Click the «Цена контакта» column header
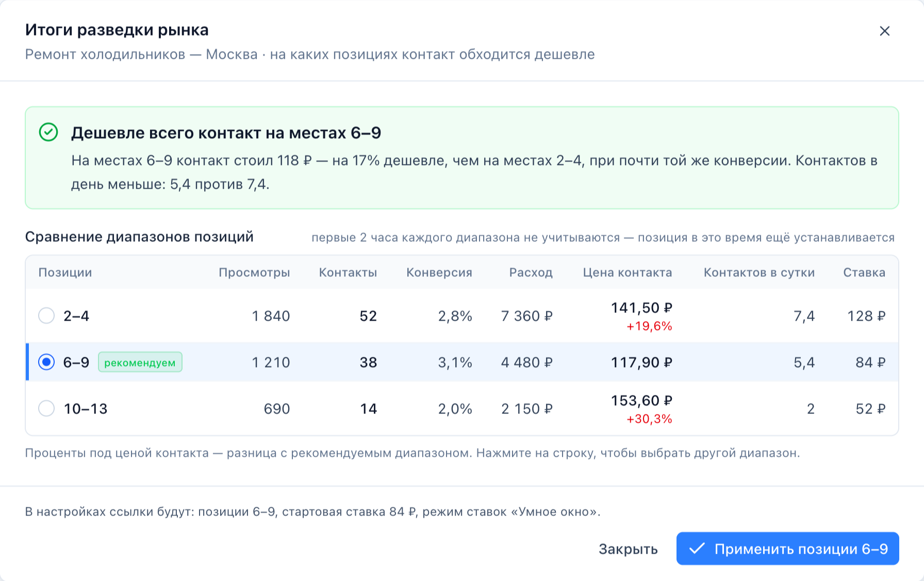 [628, 273]
